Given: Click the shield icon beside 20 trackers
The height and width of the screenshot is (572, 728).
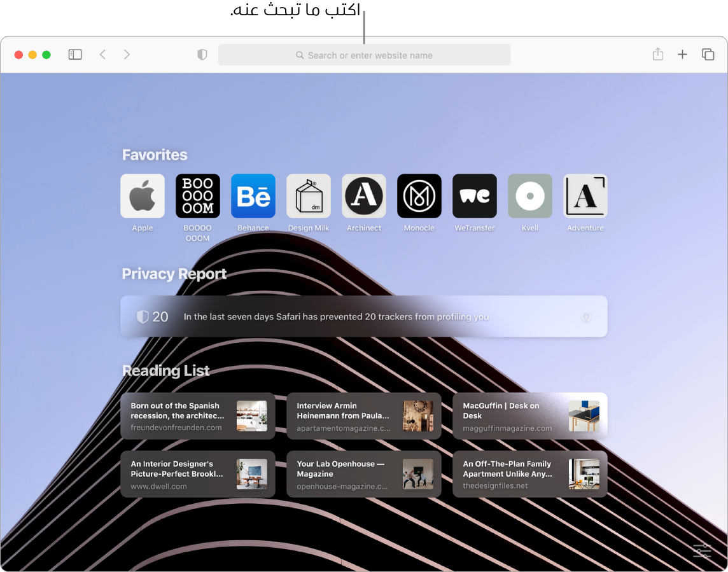Looking at the screenshot, I should pos(142,317).
